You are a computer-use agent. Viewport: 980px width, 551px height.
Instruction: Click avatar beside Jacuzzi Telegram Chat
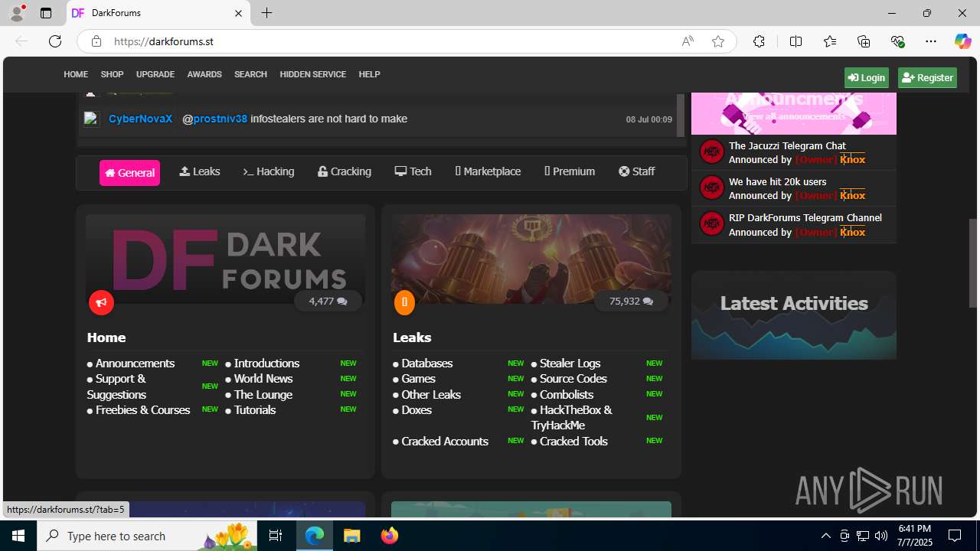(711, 152)
